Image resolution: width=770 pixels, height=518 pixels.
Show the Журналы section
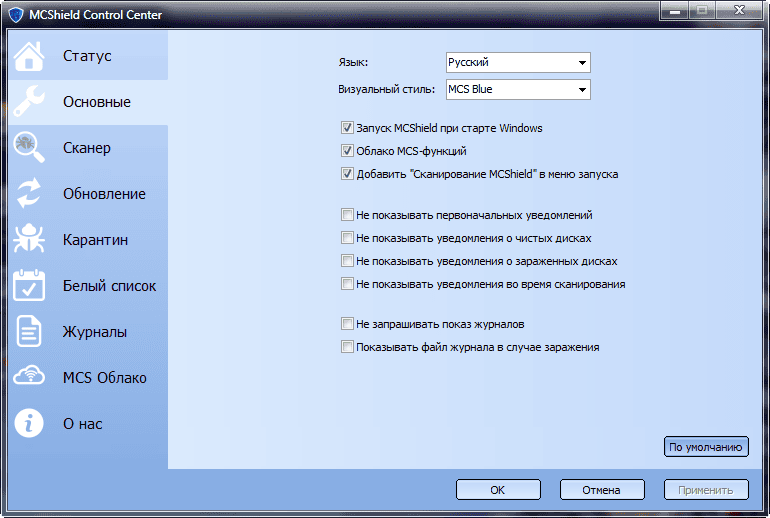pos(88,331)
